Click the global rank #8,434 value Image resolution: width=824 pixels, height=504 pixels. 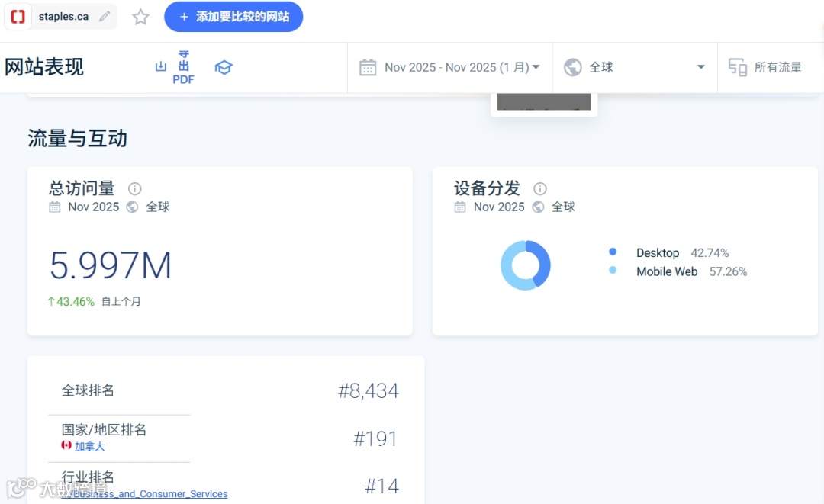click(368, 390)
